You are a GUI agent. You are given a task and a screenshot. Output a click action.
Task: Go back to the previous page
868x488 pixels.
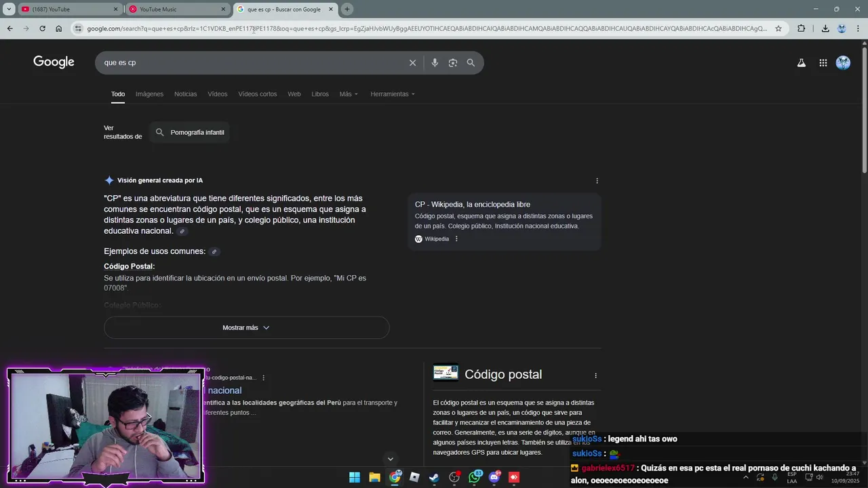click(9, 28)
